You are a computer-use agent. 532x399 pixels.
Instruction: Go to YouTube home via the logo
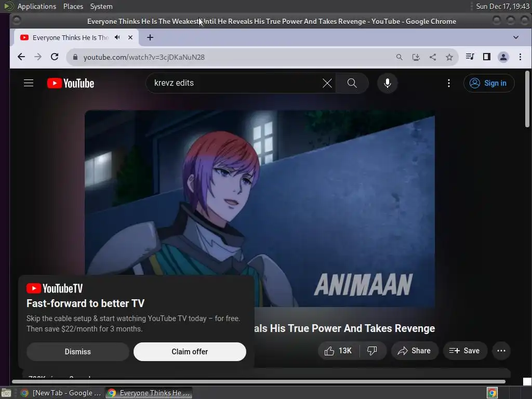[71, 83]
